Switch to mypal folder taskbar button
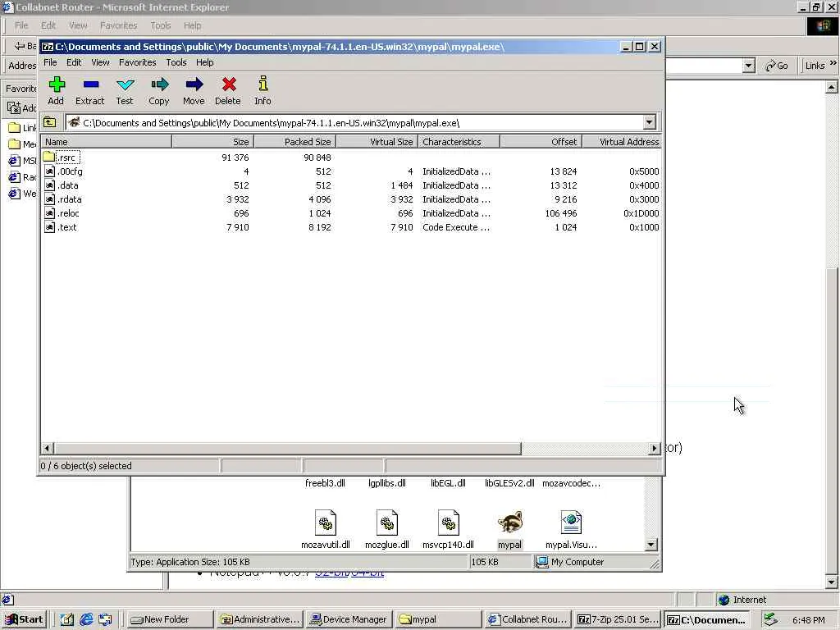The image size is (840, 630). tap(438, 619)
